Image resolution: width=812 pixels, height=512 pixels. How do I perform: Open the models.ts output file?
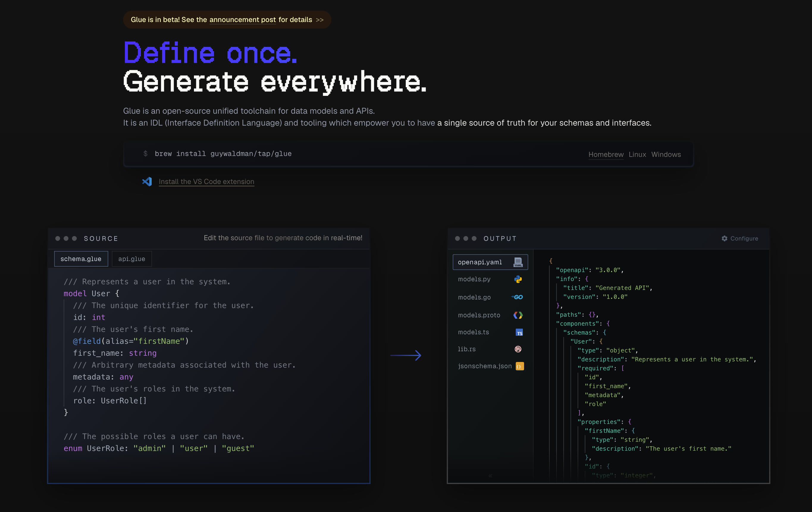[x=490, y=333]
